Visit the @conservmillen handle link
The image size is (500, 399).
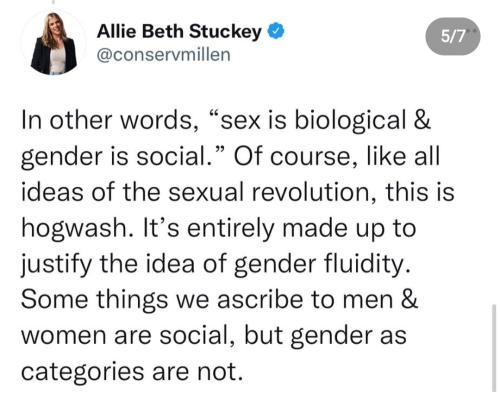(164, 55)
